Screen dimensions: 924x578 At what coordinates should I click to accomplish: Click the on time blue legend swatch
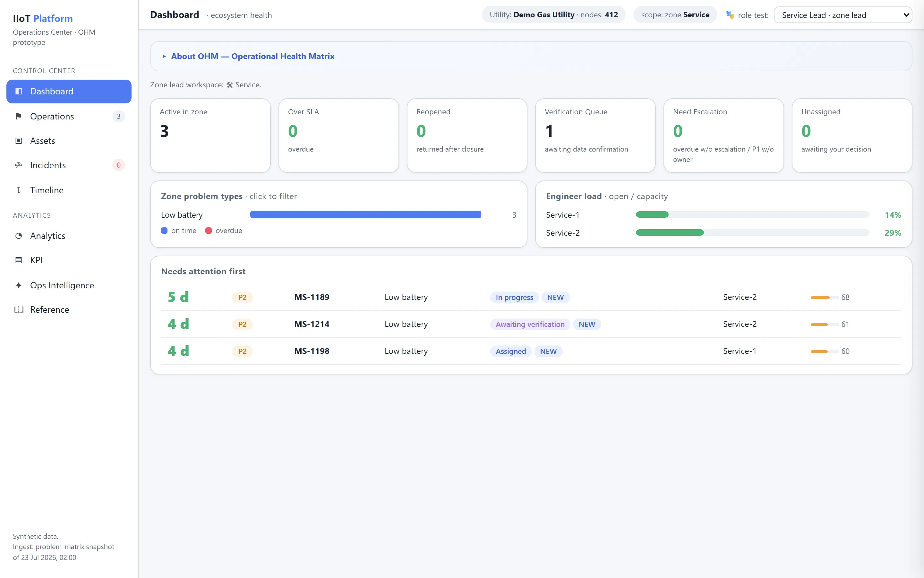point(164,231)
